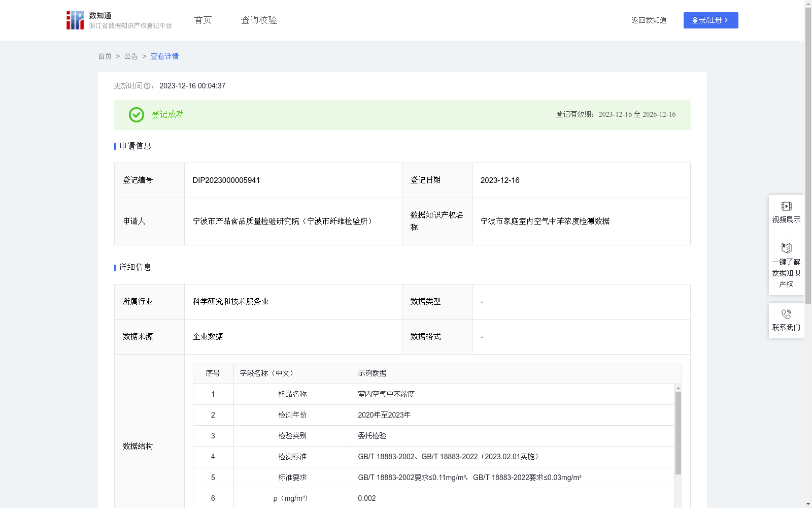Click the 数据类型 label cell
The image size is (812, 508).
coord(437,302)
